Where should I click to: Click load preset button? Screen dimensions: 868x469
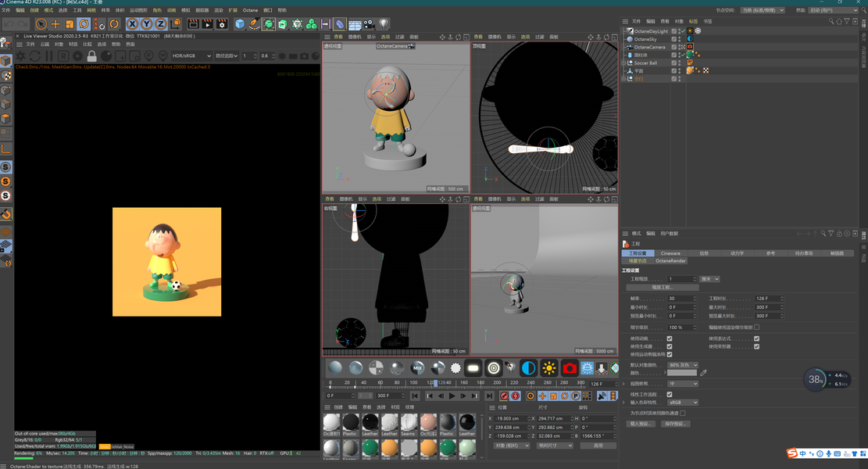point(641,424)
